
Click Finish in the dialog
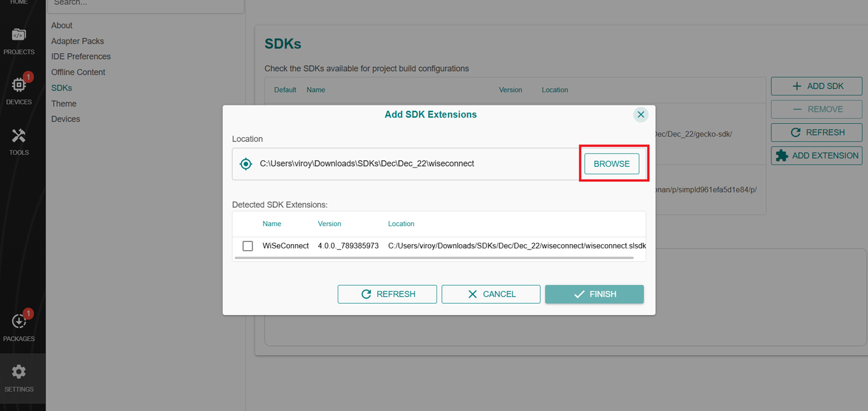pos(594,294)
